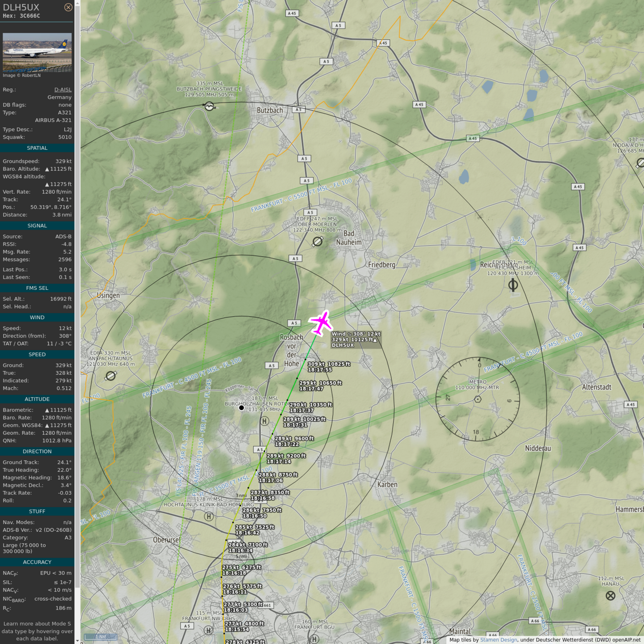
Task: Close the DLH5UX aircraft info panel
Action: point(68,7)
